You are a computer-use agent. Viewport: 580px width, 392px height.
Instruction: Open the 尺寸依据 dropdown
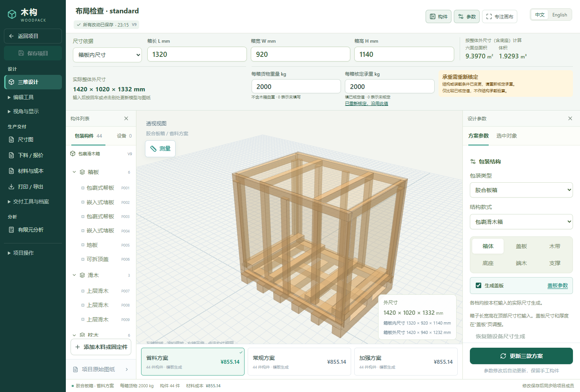click(107, 55)
